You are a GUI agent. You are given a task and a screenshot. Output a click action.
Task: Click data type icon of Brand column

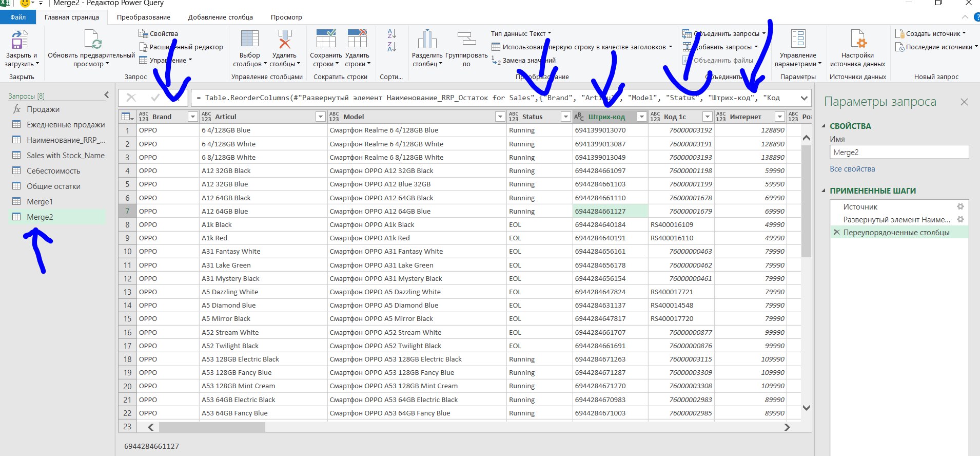click(x=144, y=117)
